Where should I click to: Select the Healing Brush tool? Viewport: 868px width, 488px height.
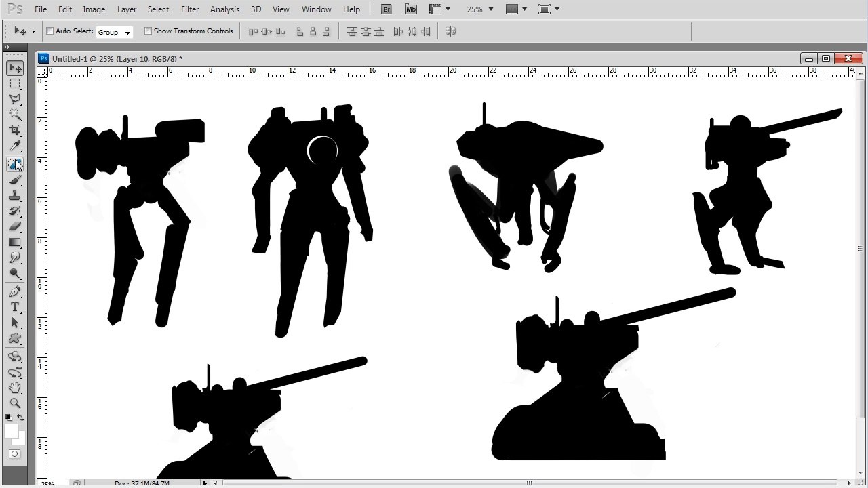point(15,164)
